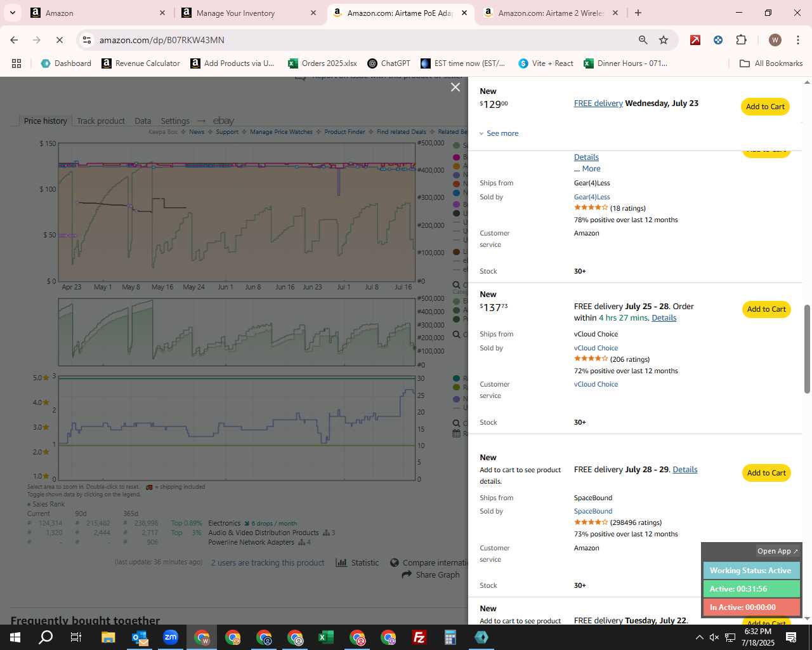812x650 pixels.
Task: Open the Revenue Calculator bookmark
Action: tap(141, 63)
